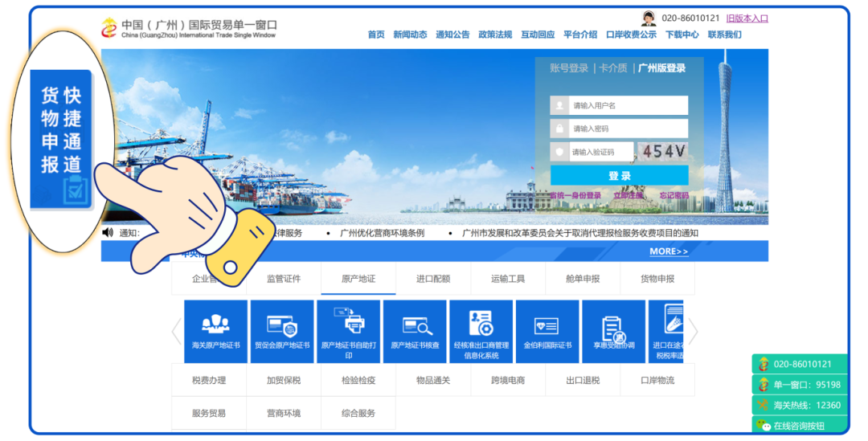The height and width of the screenshot is (441, 868).
Task: Click the 单一窗口: 95198 hotline button
Action: point(800,385)
